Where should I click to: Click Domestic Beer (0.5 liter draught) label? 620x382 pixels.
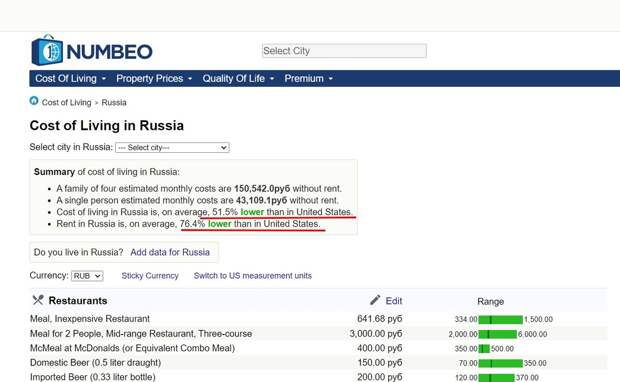(95, 363)
